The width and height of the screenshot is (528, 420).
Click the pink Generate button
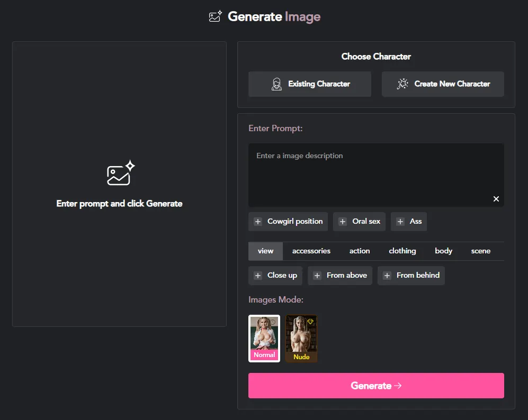(x=376, y=386)
